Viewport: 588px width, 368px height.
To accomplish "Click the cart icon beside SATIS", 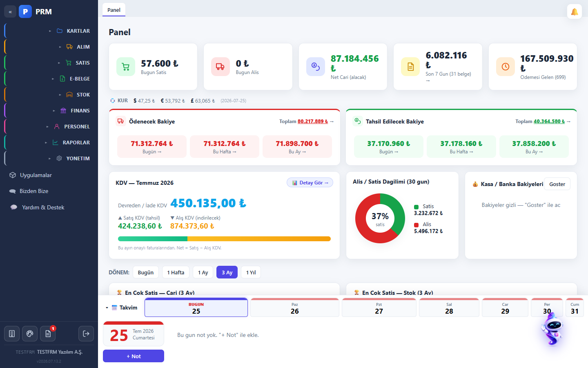I will click(69, 63).
